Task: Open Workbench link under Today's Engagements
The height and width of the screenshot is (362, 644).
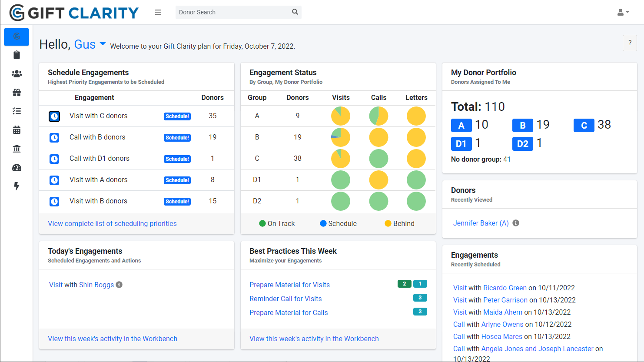Action: (113, 339)
